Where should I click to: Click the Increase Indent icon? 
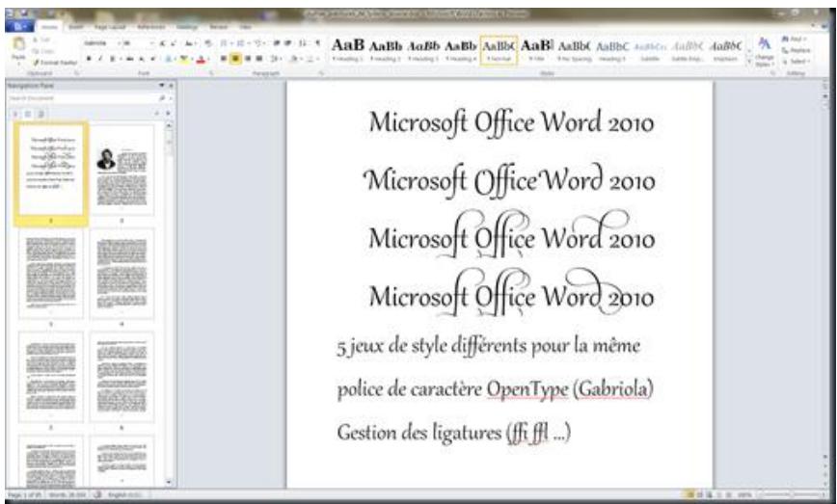tap(287, 43)
